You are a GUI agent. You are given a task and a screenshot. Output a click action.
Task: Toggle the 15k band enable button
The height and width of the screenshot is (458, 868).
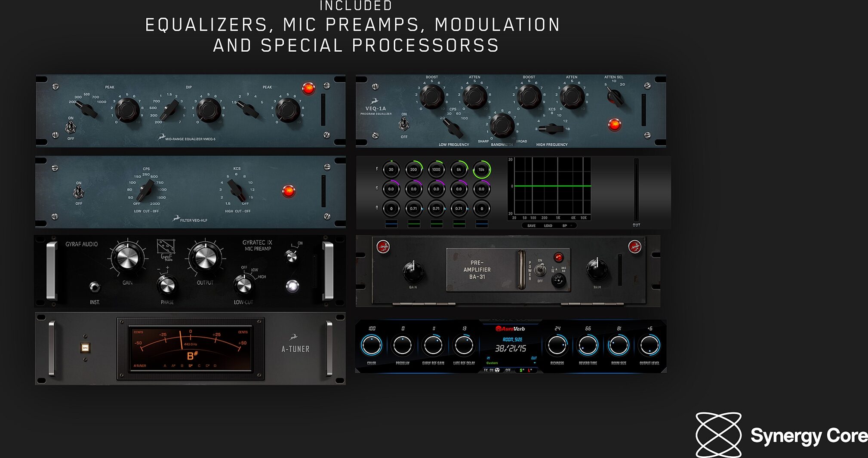pos(482,224)
